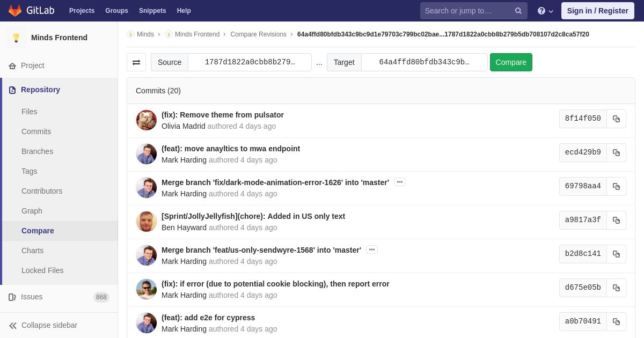Viewport: 644px width, 338px height.
Task: Click Compare Revisions breadcrumb link
Action: tap(258, 34)
